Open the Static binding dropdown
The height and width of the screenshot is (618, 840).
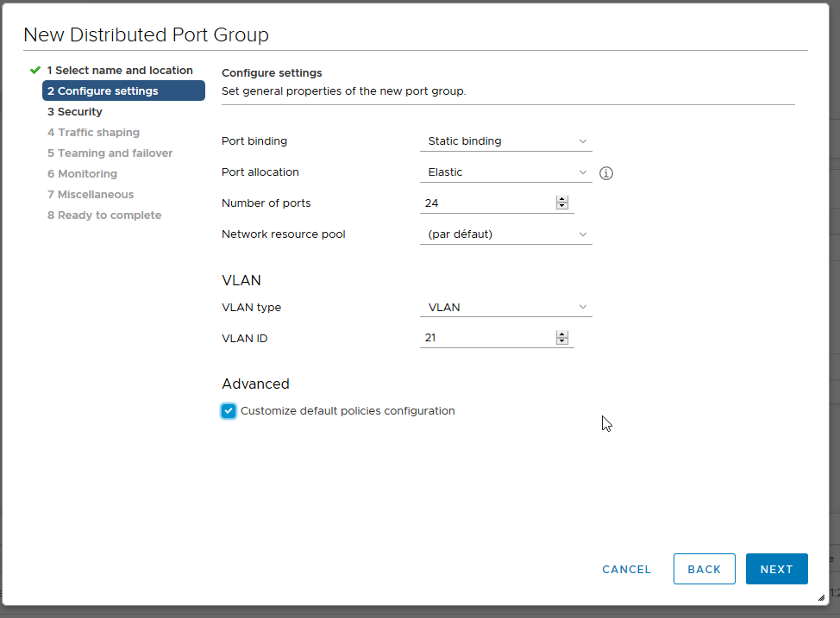505,140
